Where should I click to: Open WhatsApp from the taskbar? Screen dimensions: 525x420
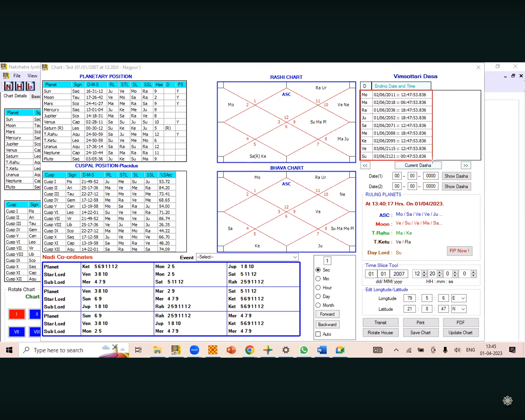pos(304,350)
